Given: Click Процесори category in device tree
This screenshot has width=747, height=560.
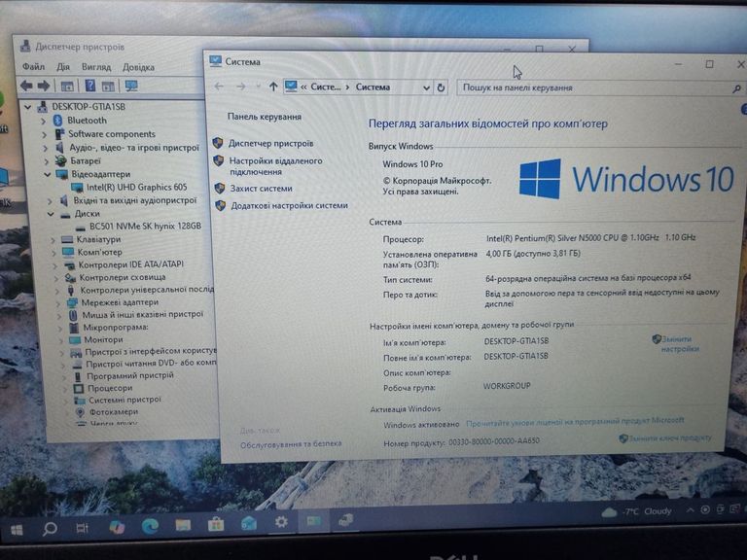Looking at the screenshot, I should tap(110, 388).
